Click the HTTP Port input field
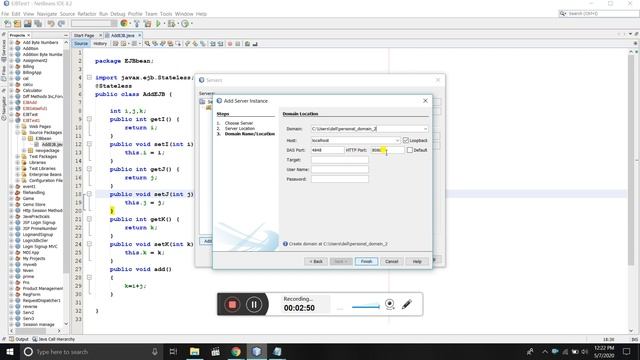Screen dimensions: 640x360 coord(387,150)
